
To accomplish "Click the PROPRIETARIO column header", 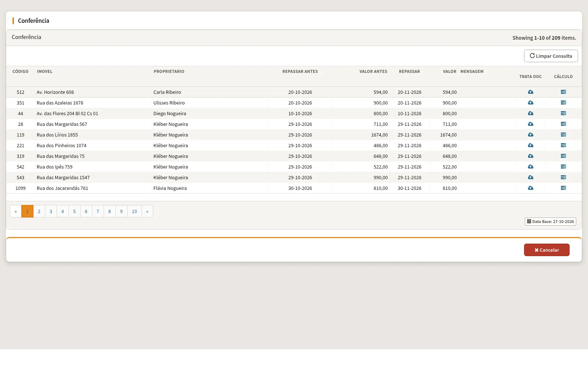I will [169, 71].
